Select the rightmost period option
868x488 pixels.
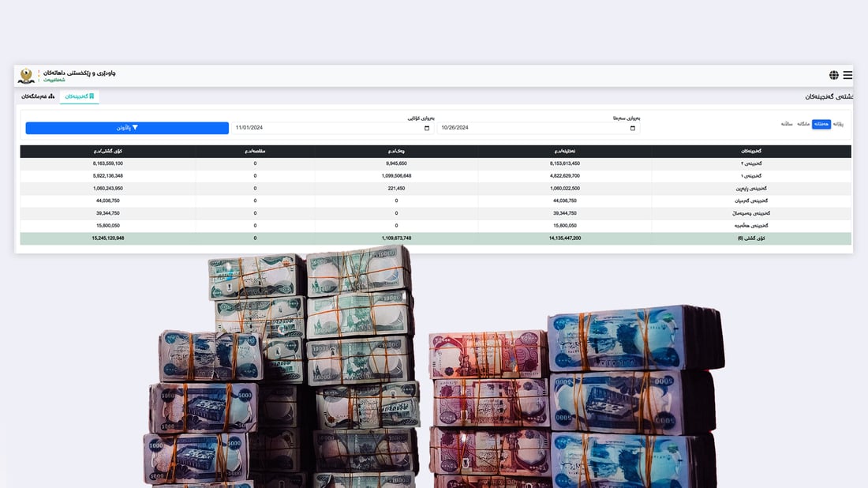point(839,124)
